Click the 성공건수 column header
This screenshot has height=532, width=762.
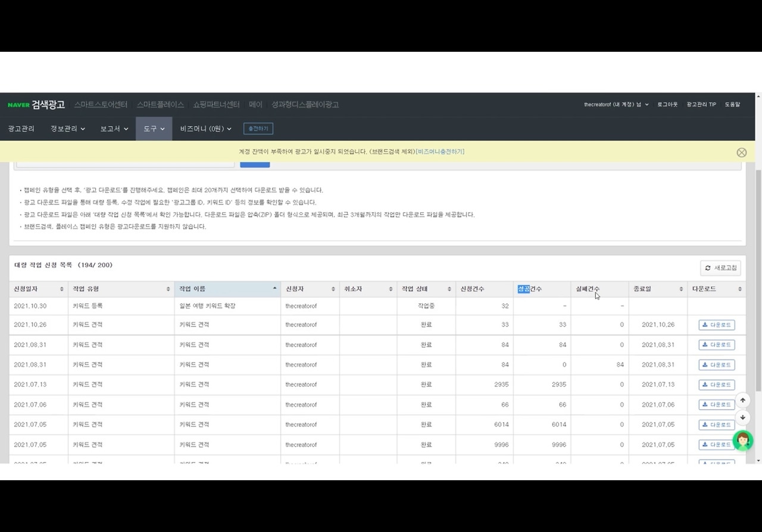(542, 289)
